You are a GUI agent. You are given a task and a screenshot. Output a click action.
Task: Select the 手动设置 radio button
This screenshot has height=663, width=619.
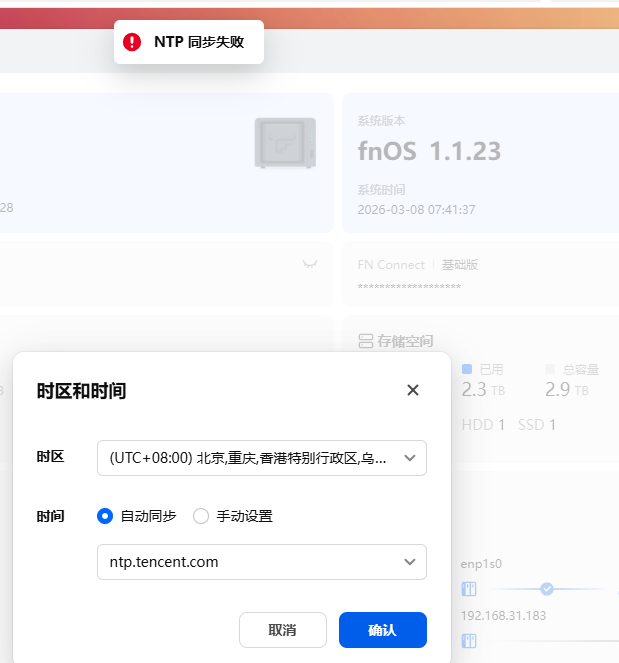[201, 516]
